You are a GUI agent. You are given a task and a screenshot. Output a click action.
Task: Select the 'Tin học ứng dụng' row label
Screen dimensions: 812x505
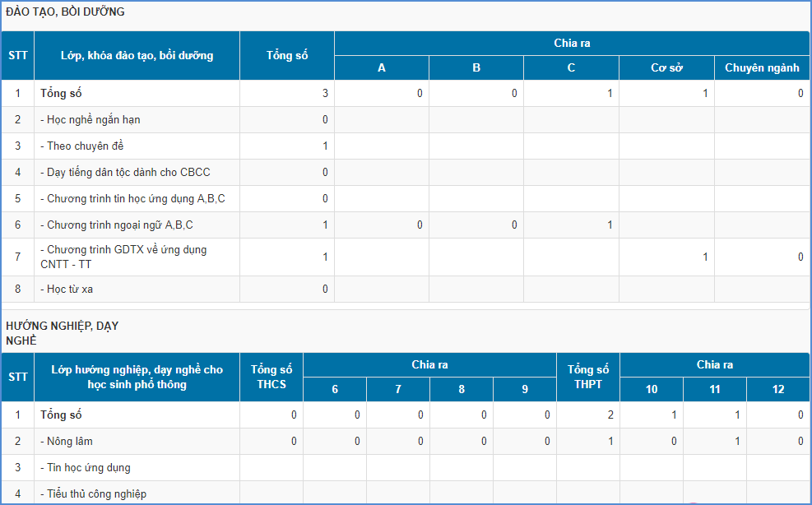point(86,468)
